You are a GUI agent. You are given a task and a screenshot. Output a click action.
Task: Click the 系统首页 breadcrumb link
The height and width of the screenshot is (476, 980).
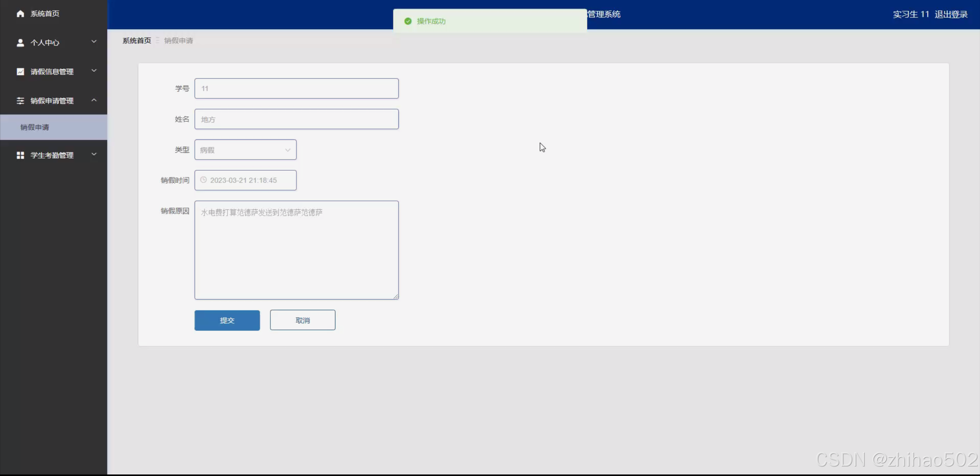click(137, 41)
